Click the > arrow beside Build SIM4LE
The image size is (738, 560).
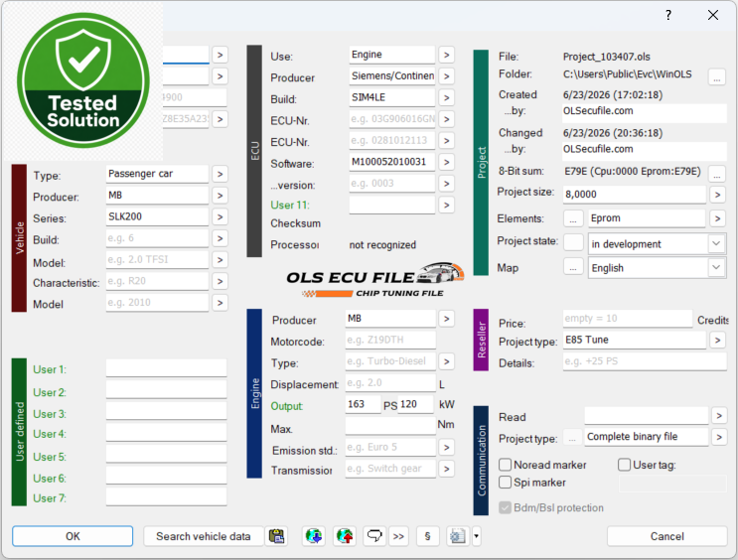(x=447, y=98)
